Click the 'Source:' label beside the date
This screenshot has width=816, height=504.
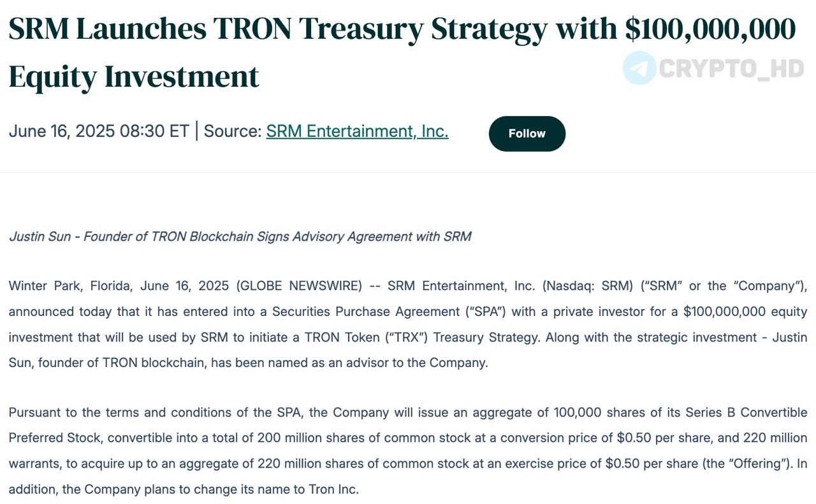click(x=233, y=131)
